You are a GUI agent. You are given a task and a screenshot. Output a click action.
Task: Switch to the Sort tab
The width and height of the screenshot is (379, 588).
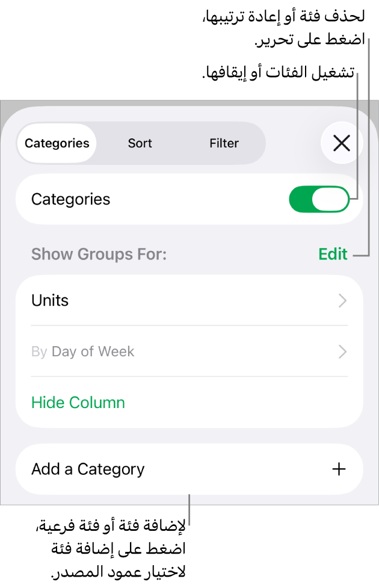tap(140, 143)
